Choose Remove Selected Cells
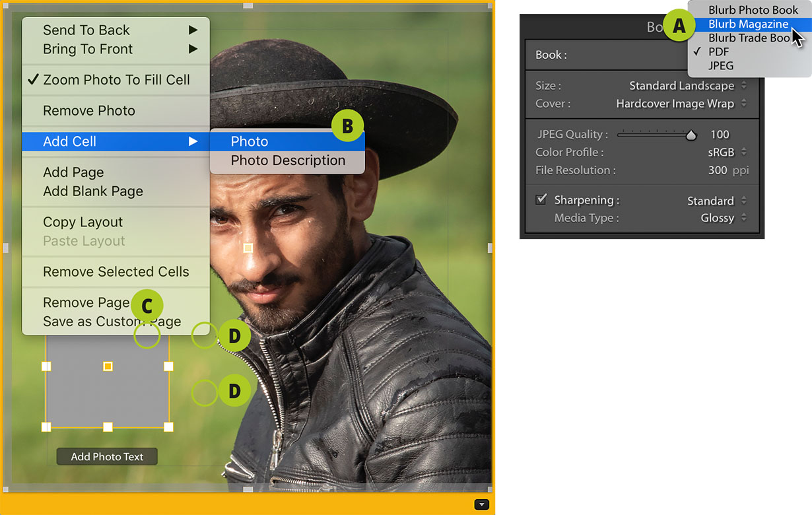 coord(116,272)
